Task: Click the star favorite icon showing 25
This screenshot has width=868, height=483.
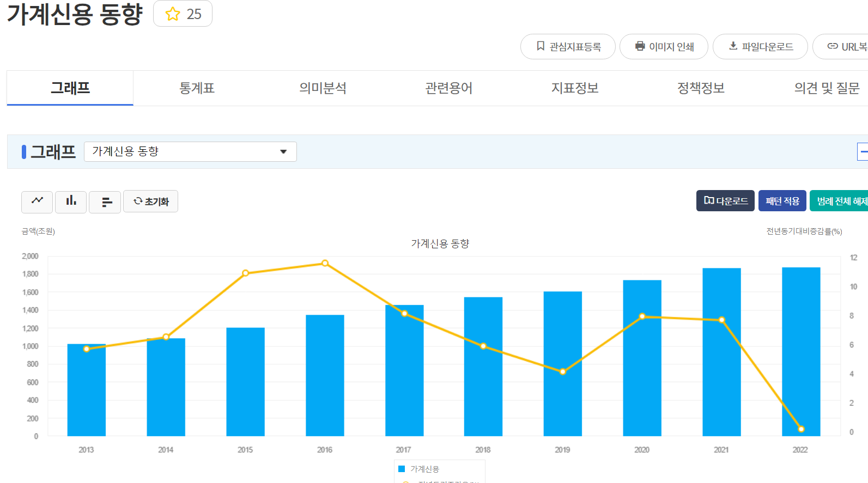Action: [183, 14]
